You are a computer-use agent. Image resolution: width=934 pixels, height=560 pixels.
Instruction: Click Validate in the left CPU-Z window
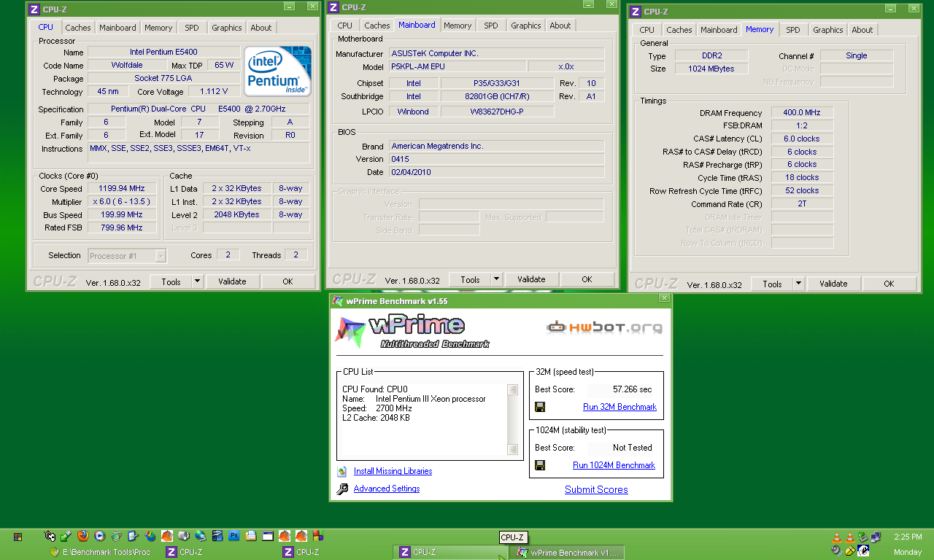click(232, 281)
